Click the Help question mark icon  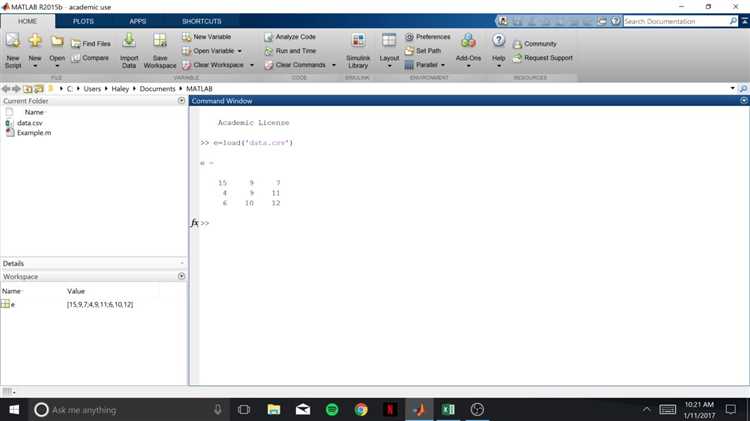coord(498,41)
